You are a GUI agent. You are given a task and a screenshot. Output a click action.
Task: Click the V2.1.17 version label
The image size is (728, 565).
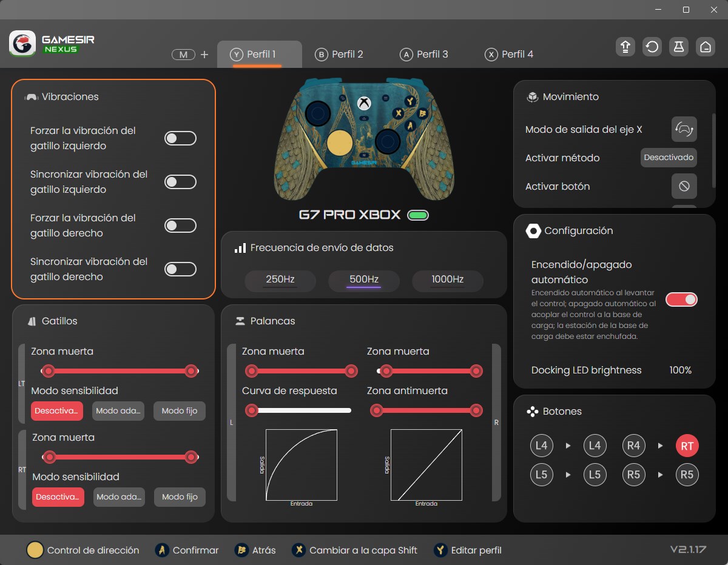[x=688, y=549]
